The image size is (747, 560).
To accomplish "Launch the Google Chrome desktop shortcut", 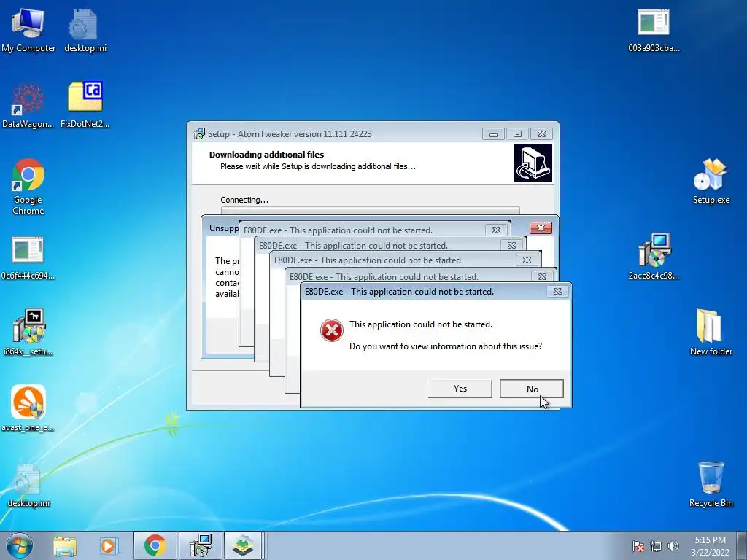I will 28,186.
